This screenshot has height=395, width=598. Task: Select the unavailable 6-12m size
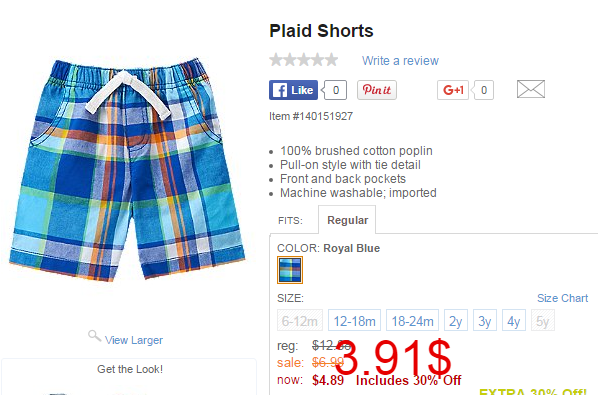(x=300, y=320)
